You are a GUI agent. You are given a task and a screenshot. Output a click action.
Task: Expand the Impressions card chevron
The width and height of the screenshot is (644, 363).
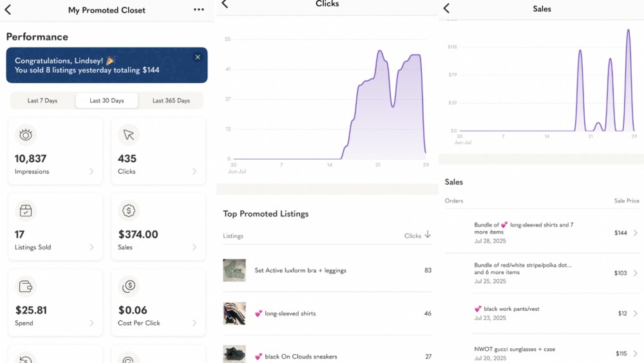tap(91, 171)
